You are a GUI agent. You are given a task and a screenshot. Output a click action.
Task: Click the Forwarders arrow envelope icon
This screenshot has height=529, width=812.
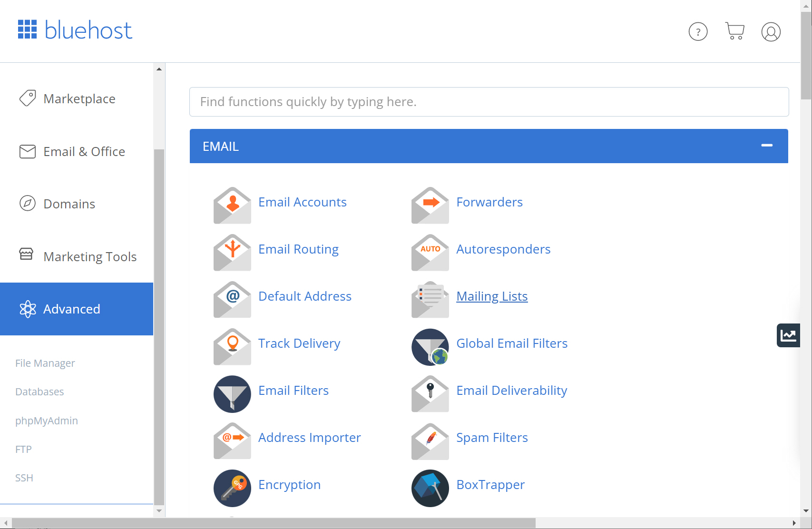[x=430, y=206]
